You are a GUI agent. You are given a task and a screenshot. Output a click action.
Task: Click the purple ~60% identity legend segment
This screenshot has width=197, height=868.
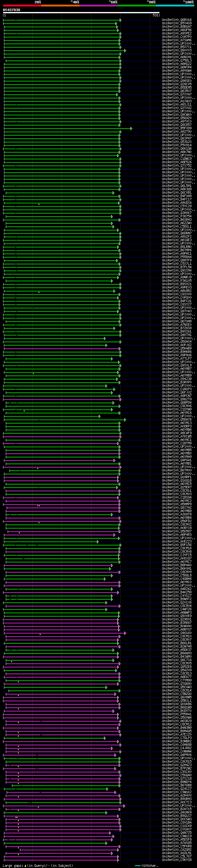(x=99, y=6)
